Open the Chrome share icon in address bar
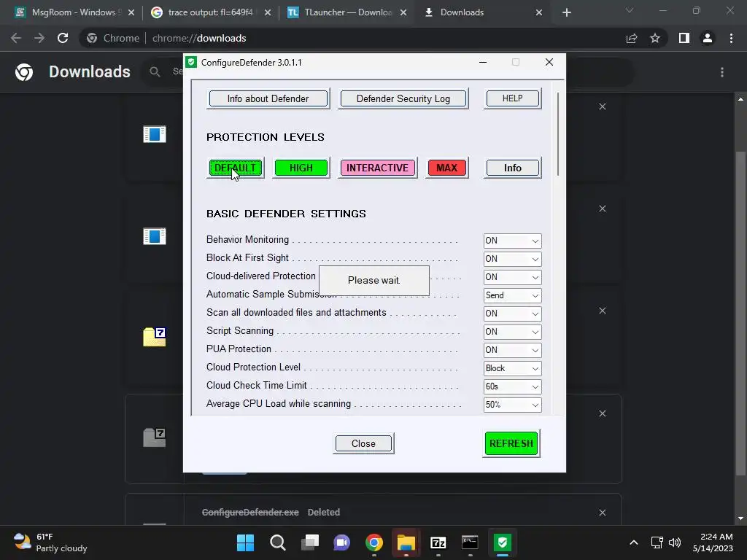Screen dimensions: 747x560 632,38
